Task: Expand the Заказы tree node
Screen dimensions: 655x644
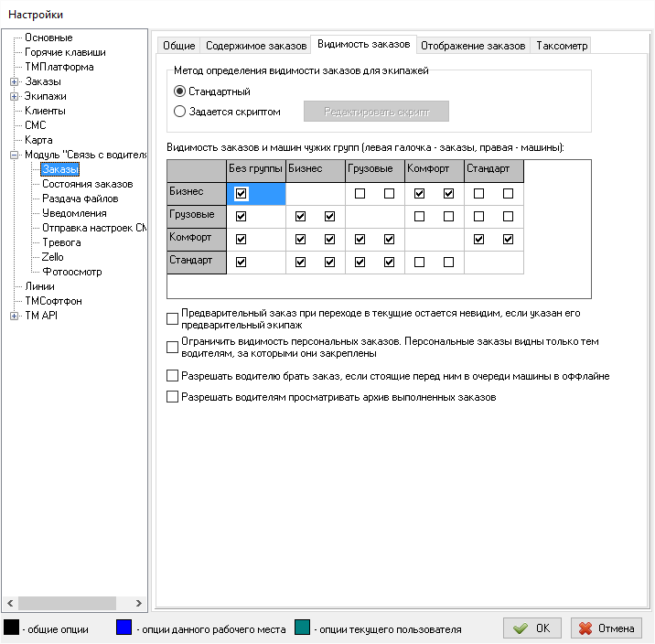Action: click(15, 81)
